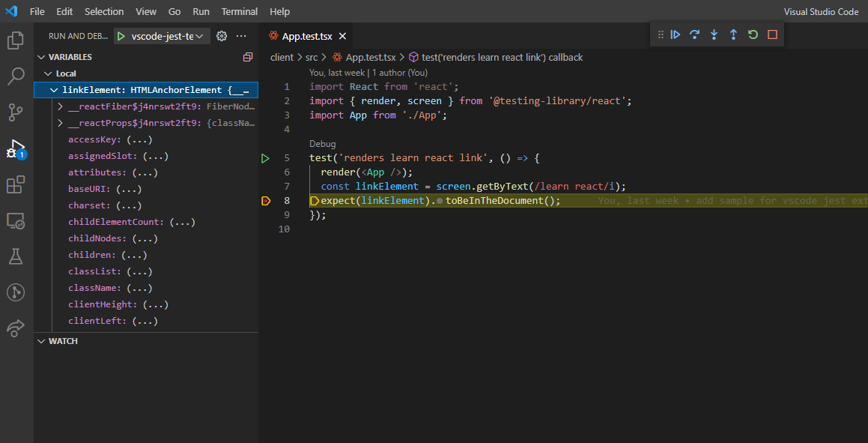Click Step Into in the debug toolbar
Image resolution: width=868 pixels, height=443 pixels.
coord(714,34)
